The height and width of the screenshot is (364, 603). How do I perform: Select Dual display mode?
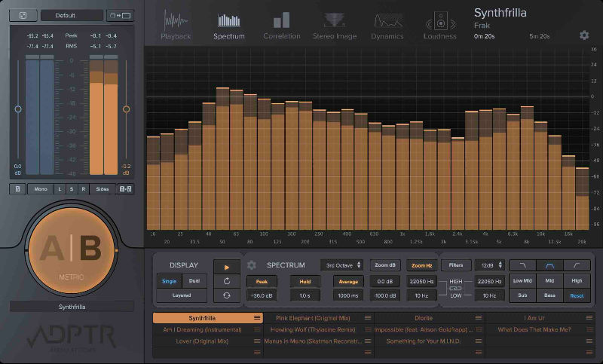tap(194, 281)
